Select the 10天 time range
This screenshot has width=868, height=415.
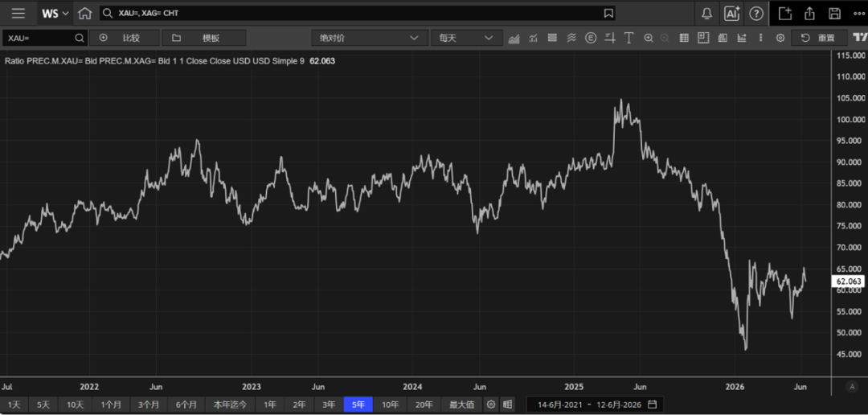tap(75, 405)
